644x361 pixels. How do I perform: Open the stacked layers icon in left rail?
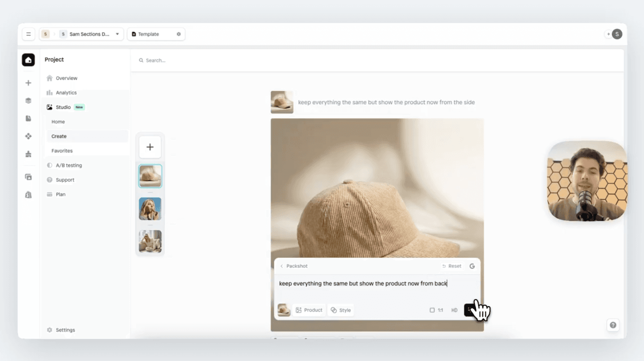[x=28, y=101]
